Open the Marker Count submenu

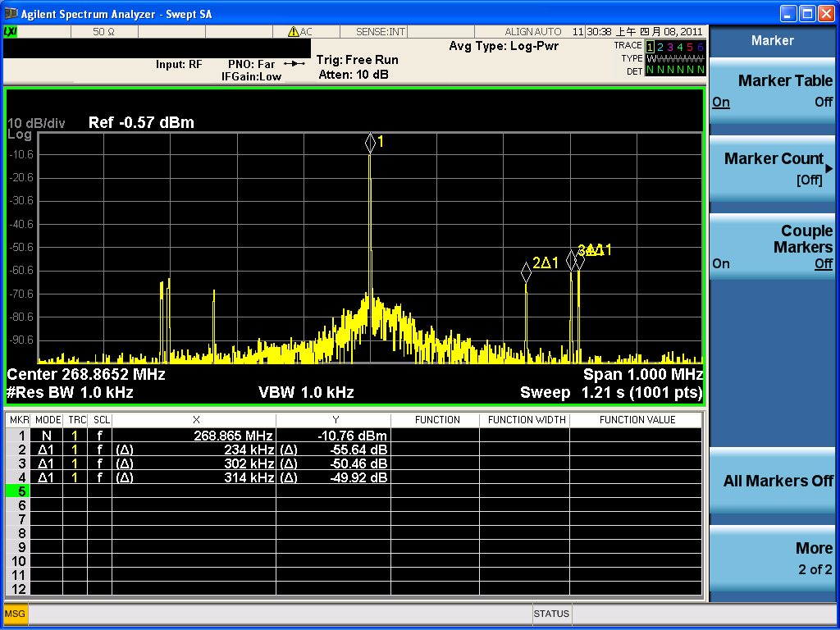pyautogui.click(x=773, y=169)
